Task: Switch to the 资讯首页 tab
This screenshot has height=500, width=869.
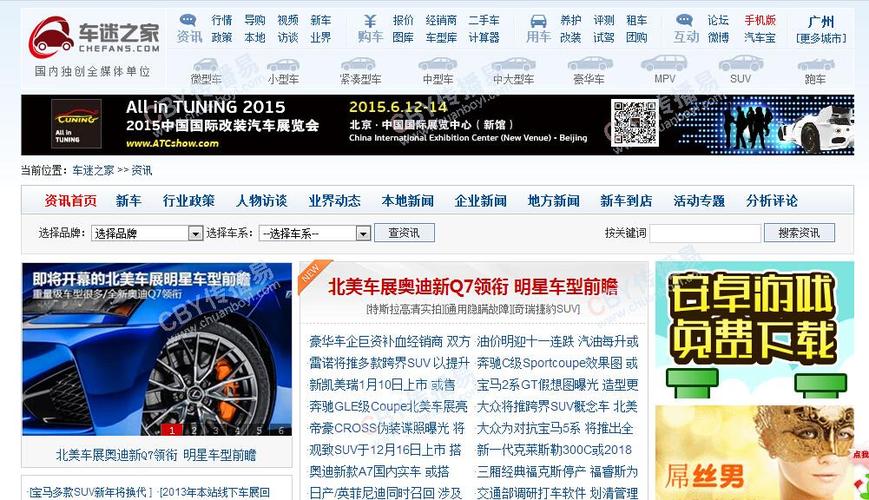Action: pyautogui.click(x=70, y=201)
